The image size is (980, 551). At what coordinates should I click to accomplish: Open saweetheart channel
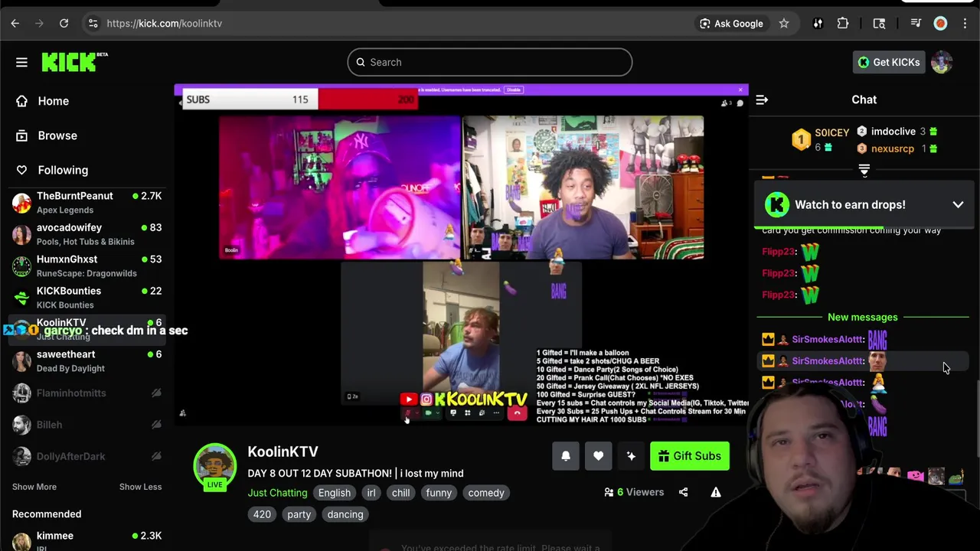click(x=87, y=361)
